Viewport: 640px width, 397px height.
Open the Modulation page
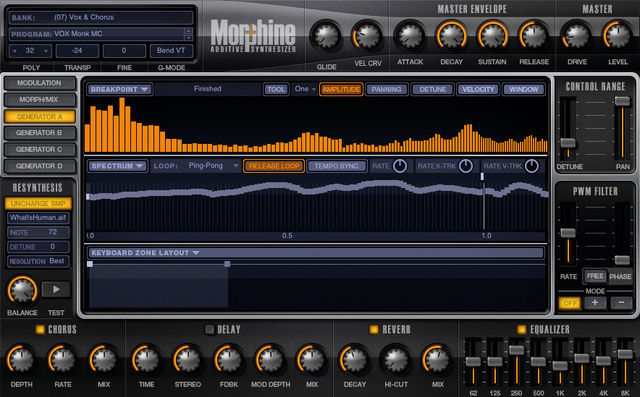(x=40, y=83)
